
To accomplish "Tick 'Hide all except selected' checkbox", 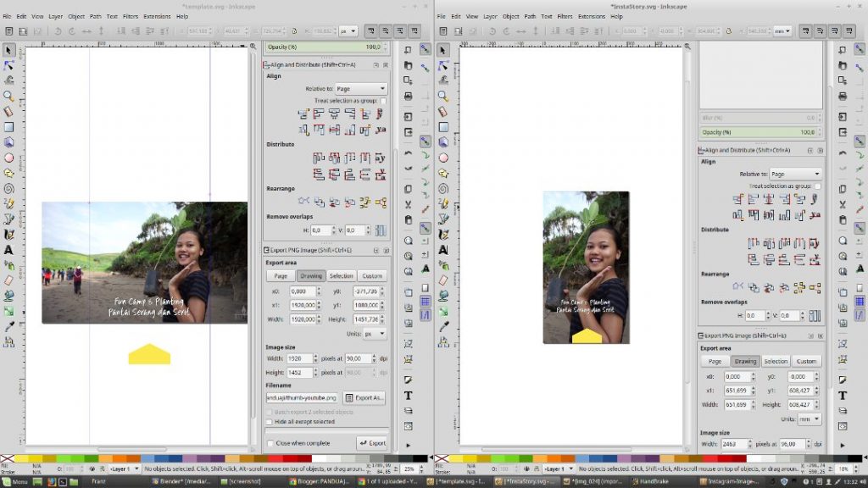I will 270,421.
